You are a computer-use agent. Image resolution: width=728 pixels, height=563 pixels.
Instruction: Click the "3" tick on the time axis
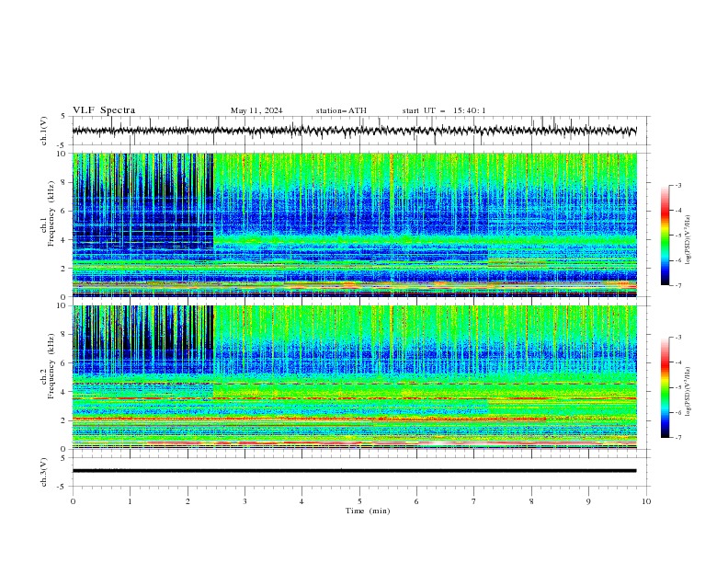tap(245, 501)
